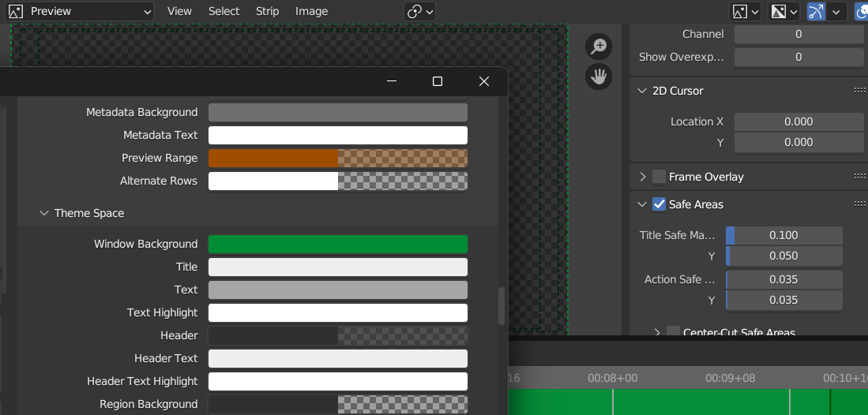Viewport: 868px width, 415px height.
Task: Close the preferences window
Action: [484, 81]
